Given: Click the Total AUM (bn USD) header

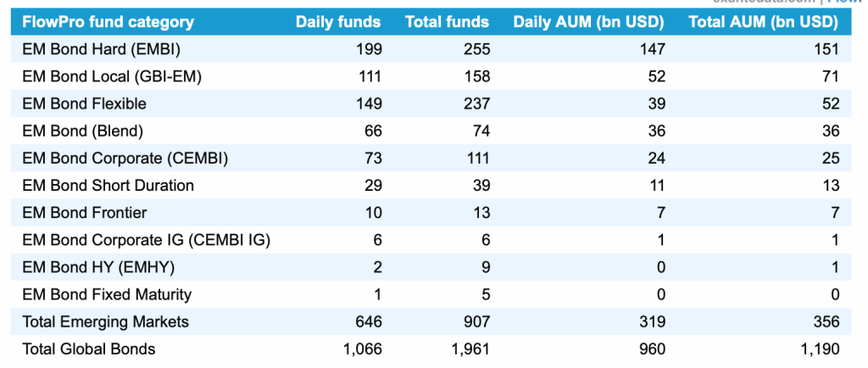Looking at the screenshot, I should (x=763, y=22).
